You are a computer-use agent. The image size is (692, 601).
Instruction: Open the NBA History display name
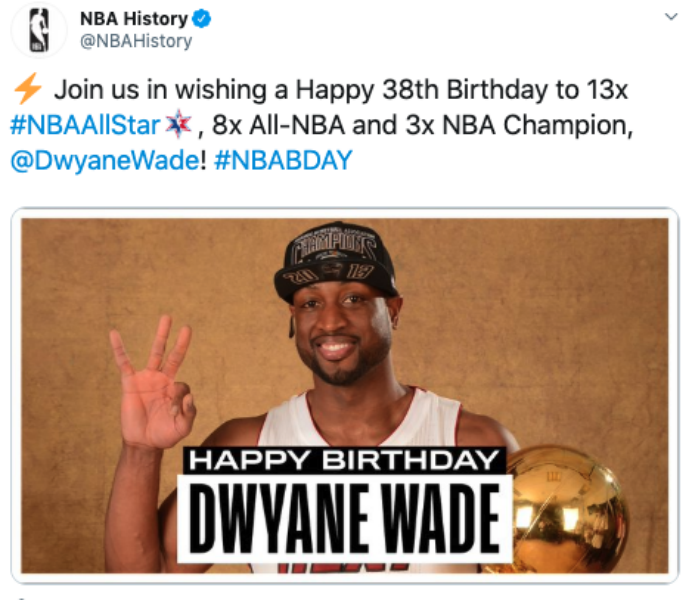click(x=134, y=19)
